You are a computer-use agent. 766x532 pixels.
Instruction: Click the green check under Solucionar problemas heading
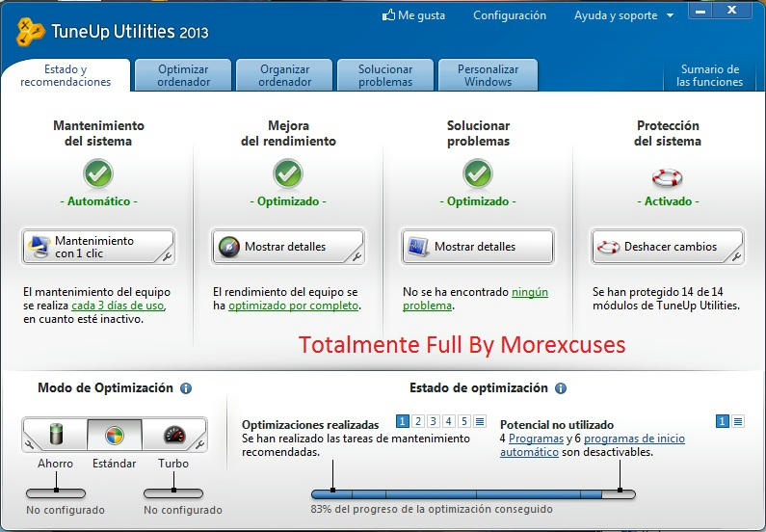(x=478, y=173)
